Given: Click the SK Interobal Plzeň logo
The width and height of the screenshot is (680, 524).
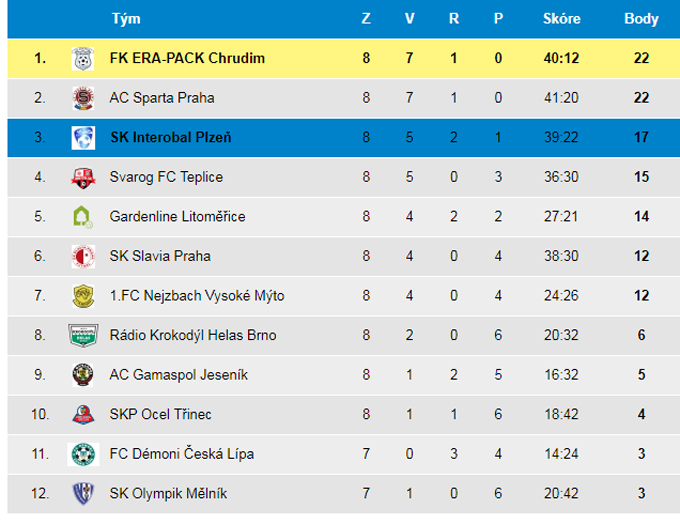Looking at the screenshot, I should point(83,138).
